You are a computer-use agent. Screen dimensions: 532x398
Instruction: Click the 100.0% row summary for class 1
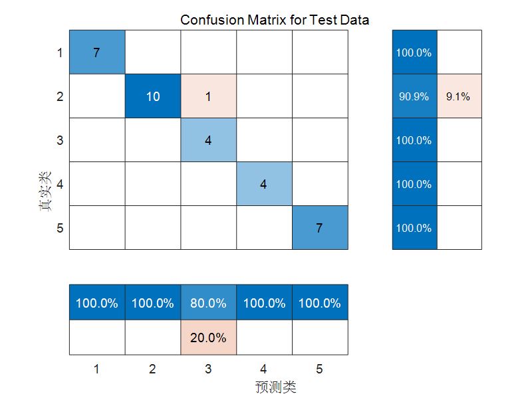[414, 52]
